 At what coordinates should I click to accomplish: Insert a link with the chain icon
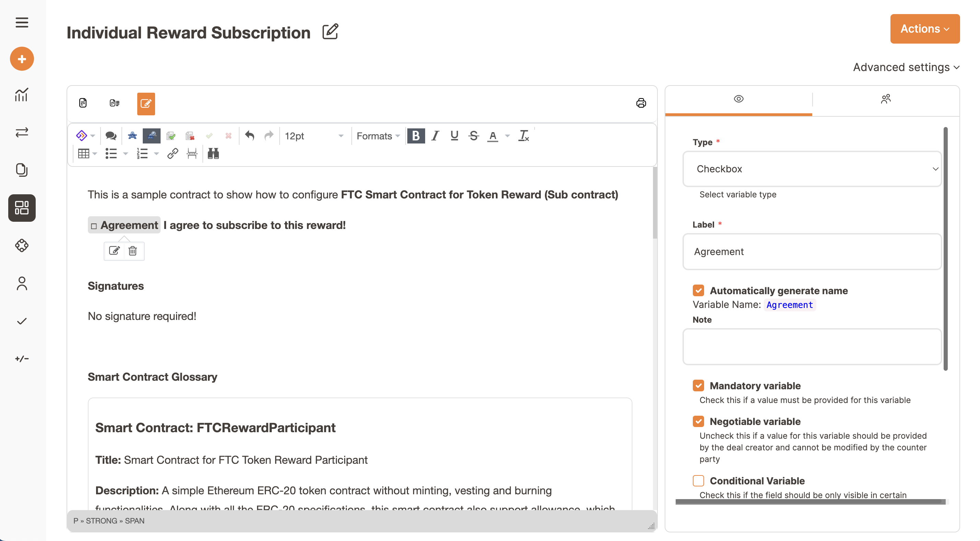pyautogui.click(x=173, y=153)
